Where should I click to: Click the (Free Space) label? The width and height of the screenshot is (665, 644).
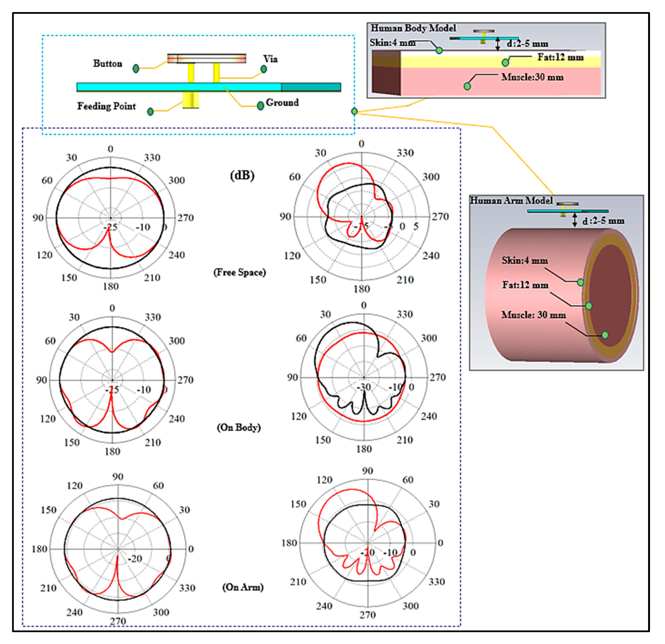tap(240, 272)
